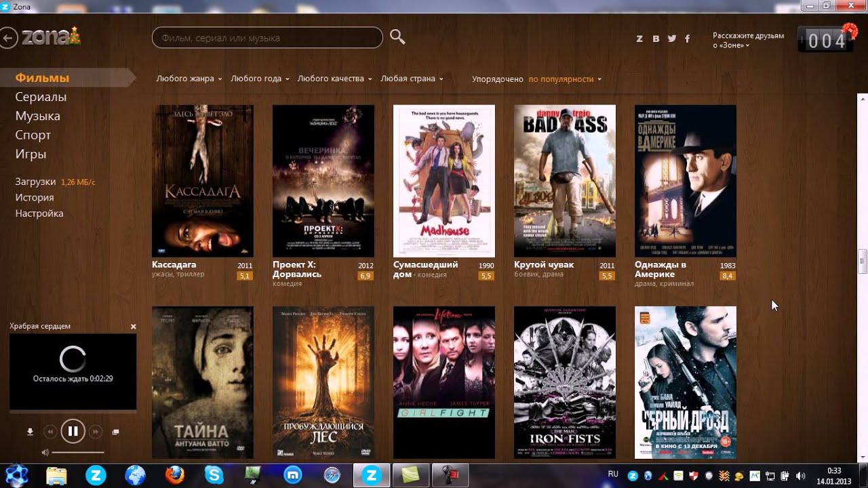Click the 004 counter widget

(x=827, y=40)
